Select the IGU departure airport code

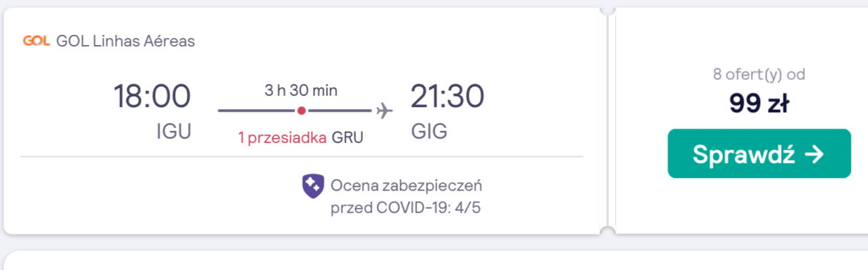pos(174,132)
